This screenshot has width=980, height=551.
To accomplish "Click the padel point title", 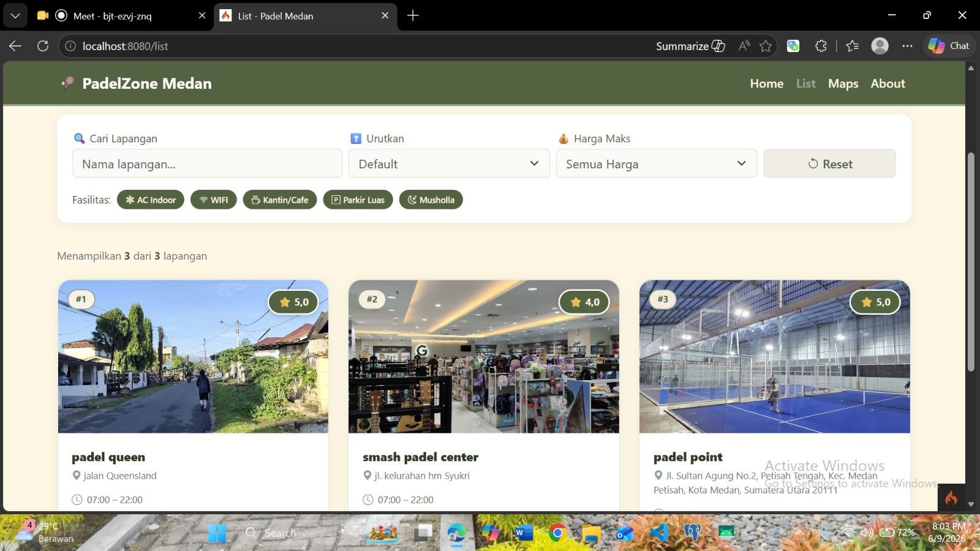I will click(688, 457).
